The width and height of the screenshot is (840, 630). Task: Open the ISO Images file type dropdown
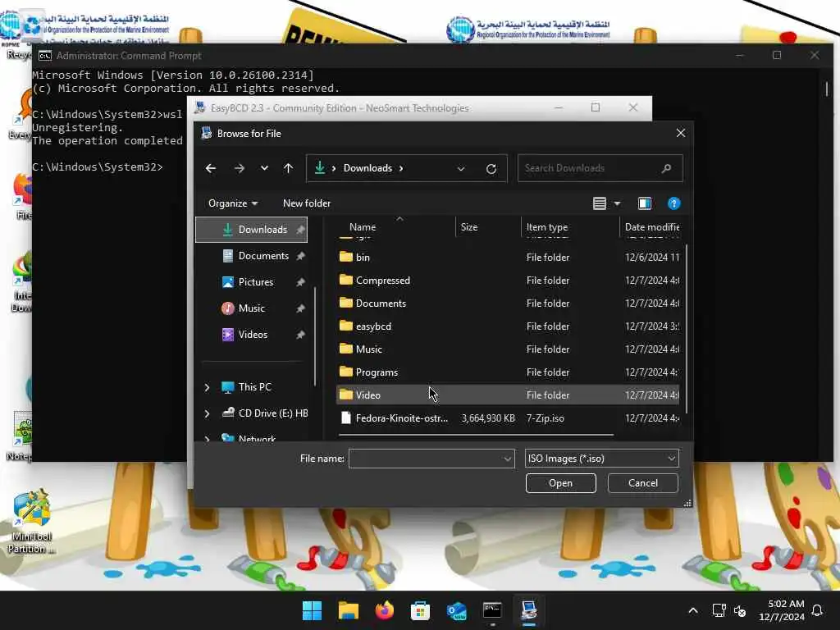[601, 459]
